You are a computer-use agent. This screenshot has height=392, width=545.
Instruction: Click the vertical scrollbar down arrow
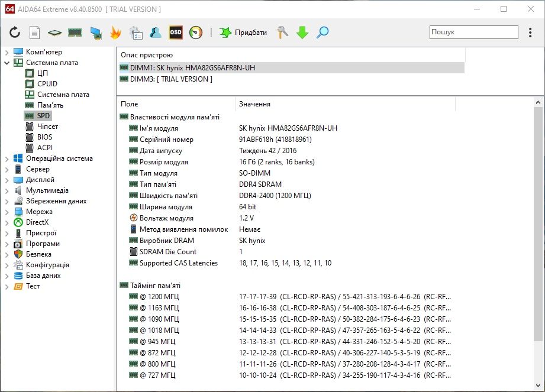[538, 385]
